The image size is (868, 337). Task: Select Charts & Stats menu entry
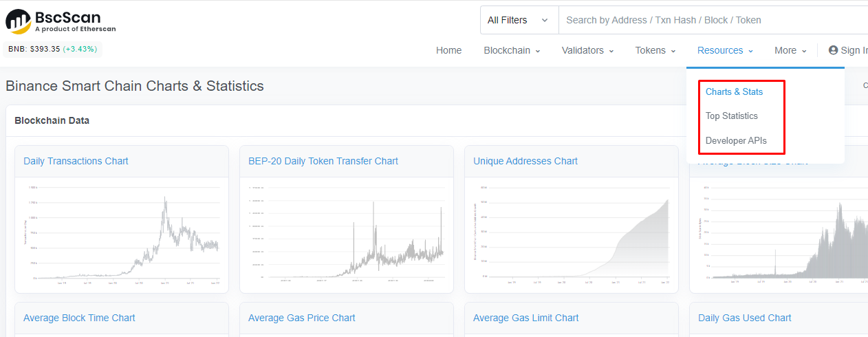click(x=734, y=91)
